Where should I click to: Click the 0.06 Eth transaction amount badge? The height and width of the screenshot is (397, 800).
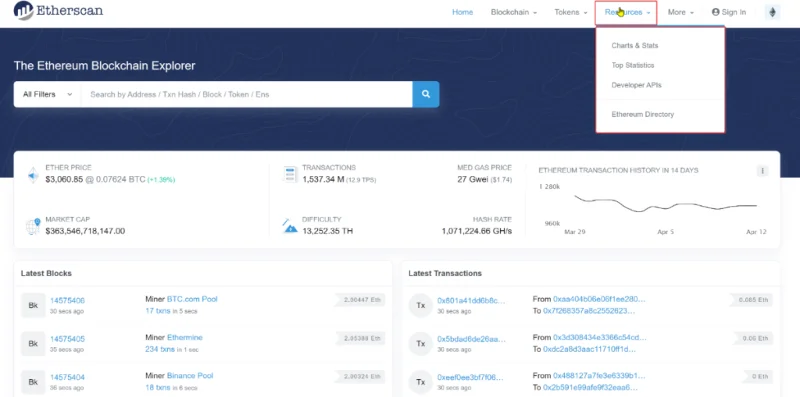click(754, 338)
